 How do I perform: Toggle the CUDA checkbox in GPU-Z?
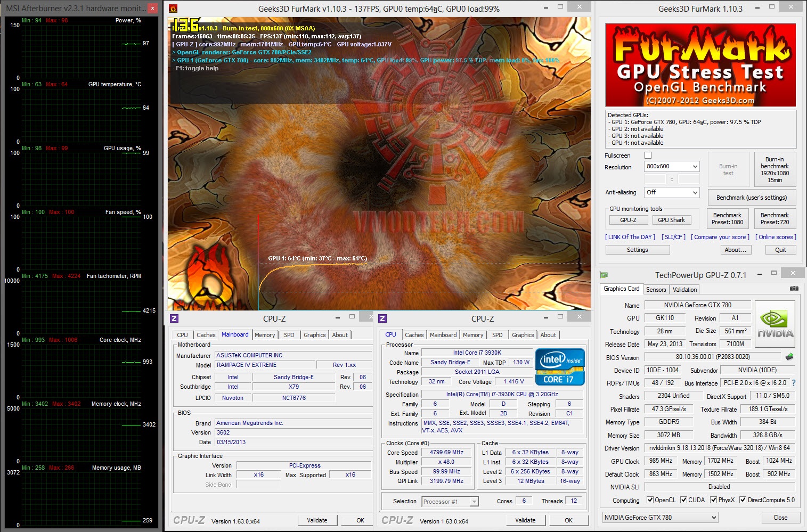coord(683,500)
